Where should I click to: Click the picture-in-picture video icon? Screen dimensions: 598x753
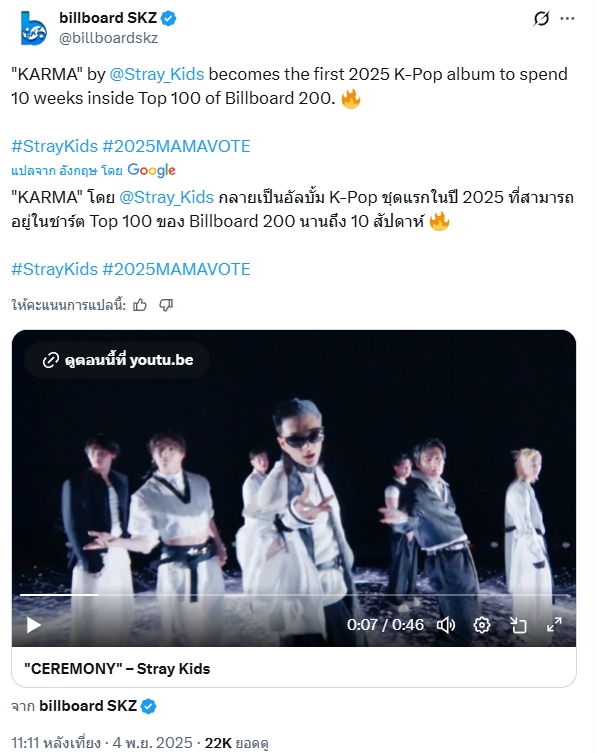(518, 625)
